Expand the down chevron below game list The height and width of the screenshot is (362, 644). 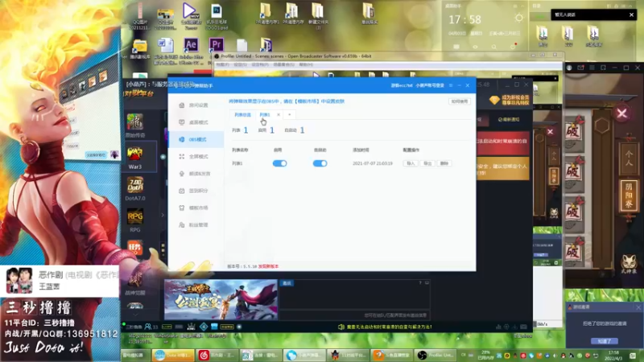tap(135, 315)
